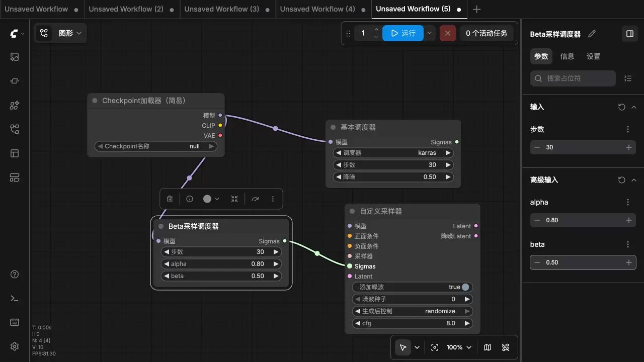The width and height of the screenshot is (644, 362).
Task: Click the red cancel queue button
Action: (x=447, y=33)
